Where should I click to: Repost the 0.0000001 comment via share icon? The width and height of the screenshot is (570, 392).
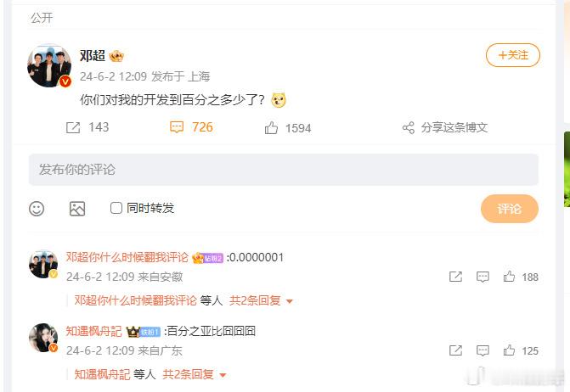pyautogui.click(x=455, y=277)
